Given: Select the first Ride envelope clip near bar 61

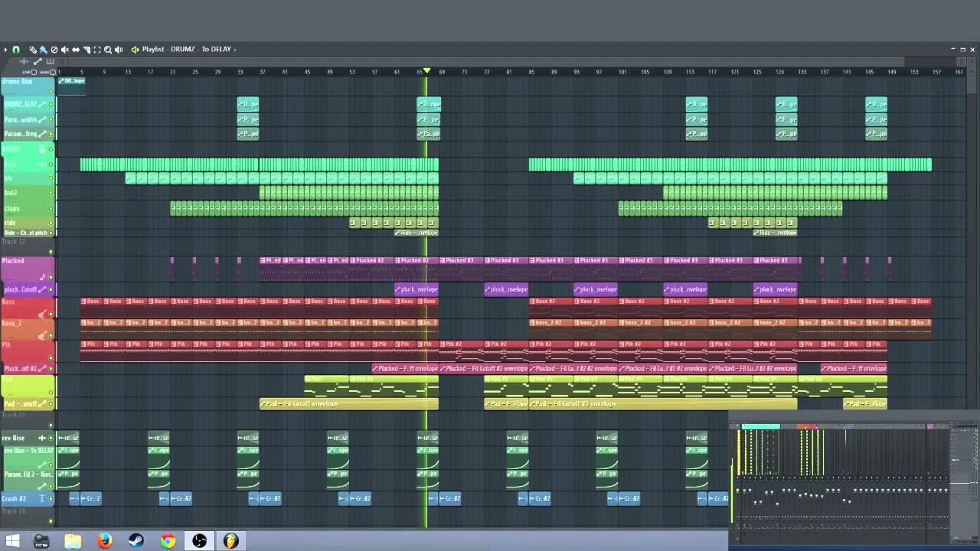Looking at the screenshot, I should coord(416,233).
